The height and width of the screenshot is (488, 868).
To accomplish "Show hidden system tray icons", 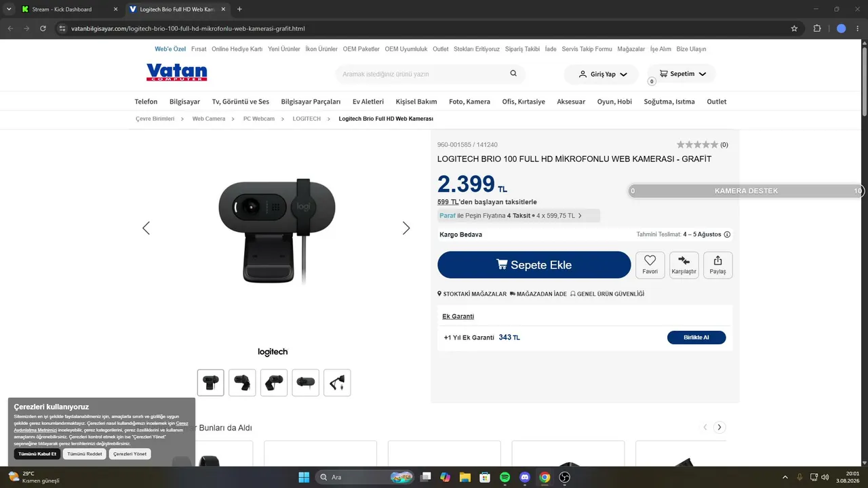I will pyautogui.click(x=785, y=477).
